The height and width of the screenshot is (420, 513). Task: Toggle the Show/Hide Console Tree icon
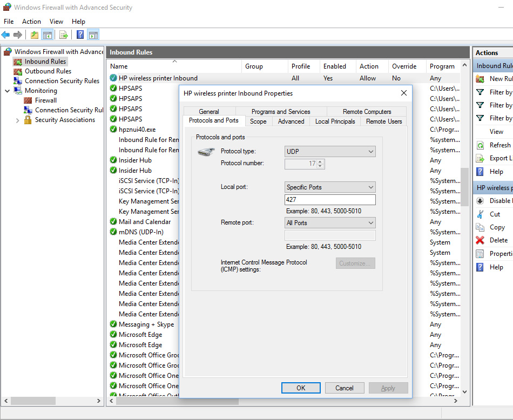[x=48, y=35]
